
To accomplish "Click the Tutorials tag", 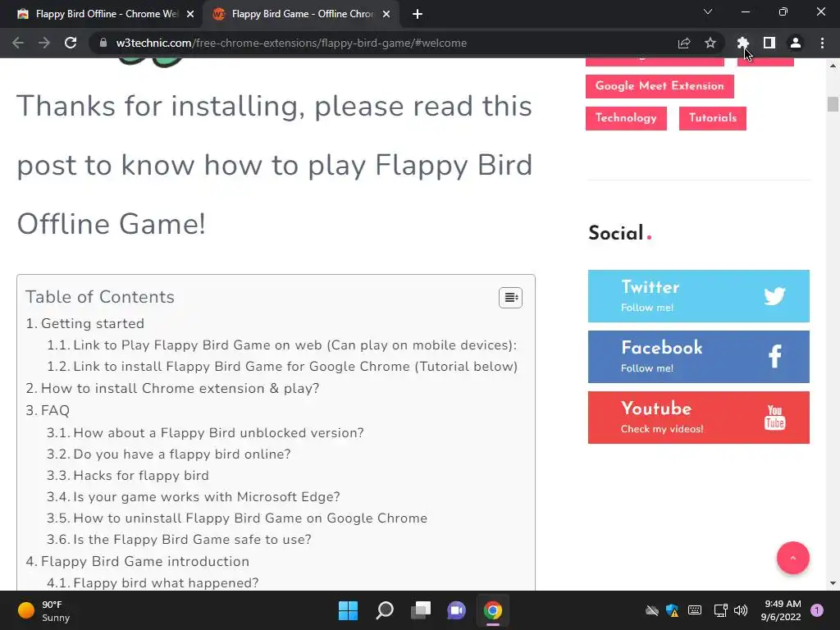I will pos(713,118).
